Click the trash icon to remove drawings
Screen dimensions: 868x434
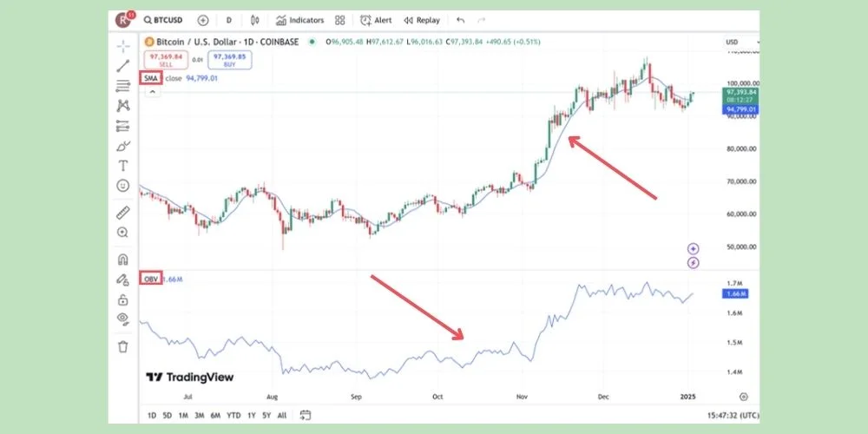(x=123, y=346)
